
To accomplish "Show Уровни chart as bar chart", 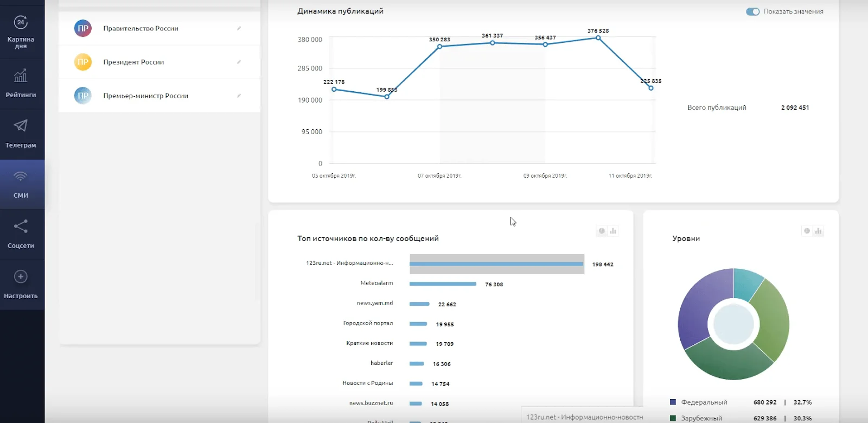I will point(819,231).
